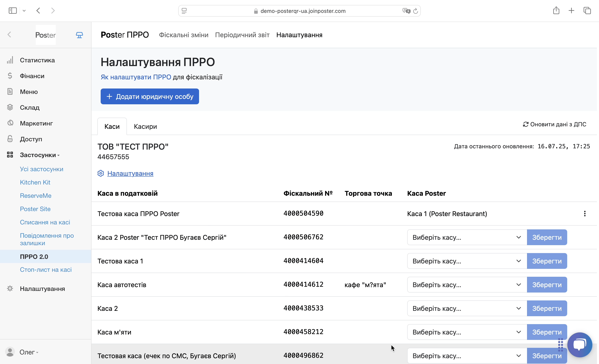The image size is (599, 364).
Task: Click Зберегти for Тестова каса 1
Action: click(547, 261)
